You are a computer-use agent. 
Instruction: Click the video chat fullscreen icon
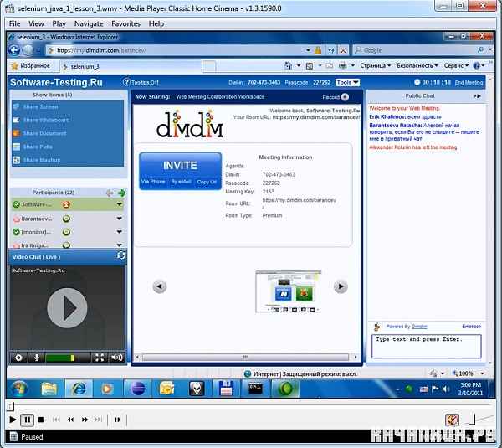(100, 358)
